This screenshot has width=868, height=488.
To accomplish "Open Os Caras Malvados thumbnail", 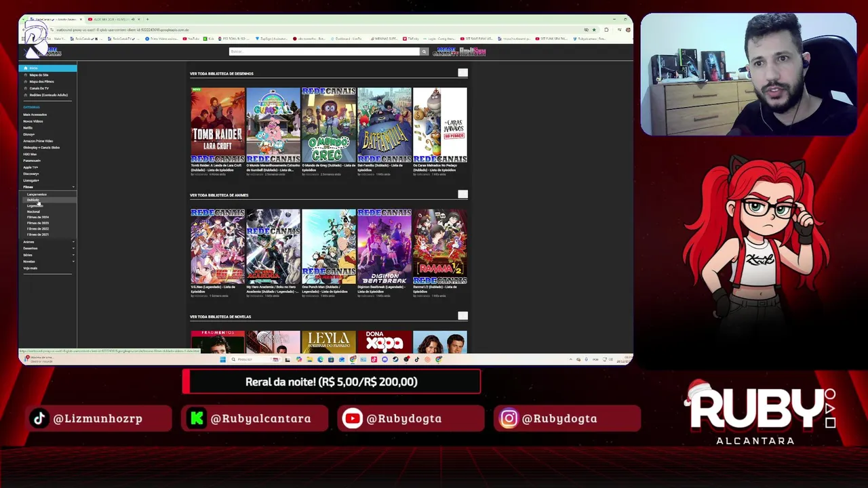I will pyautogui.click(x=440, y=125).
